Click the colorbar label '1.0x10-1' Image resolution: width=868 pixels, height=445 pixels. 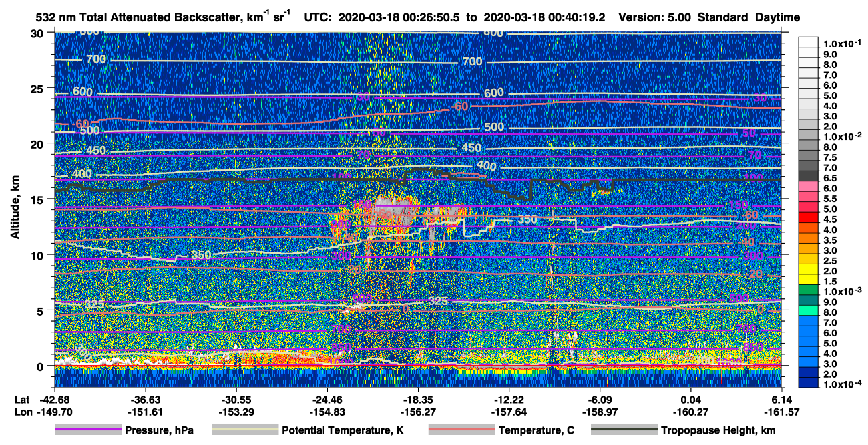click(843, 43)
